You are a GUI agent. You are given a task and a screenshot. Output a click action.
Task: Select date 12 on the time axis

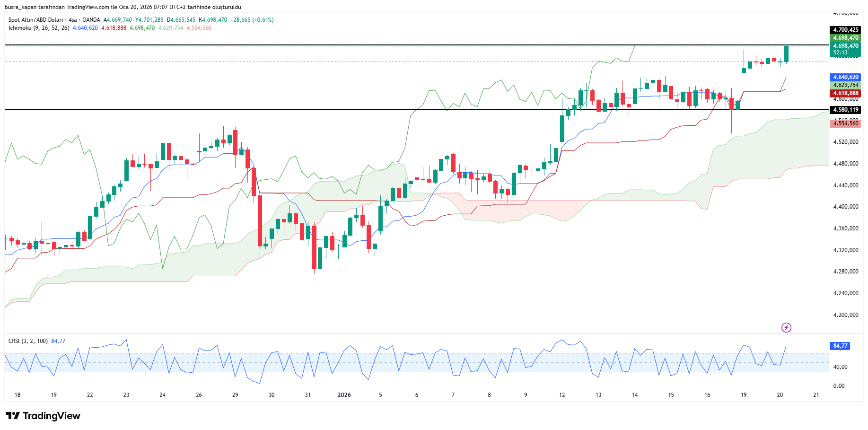[562, 395]
